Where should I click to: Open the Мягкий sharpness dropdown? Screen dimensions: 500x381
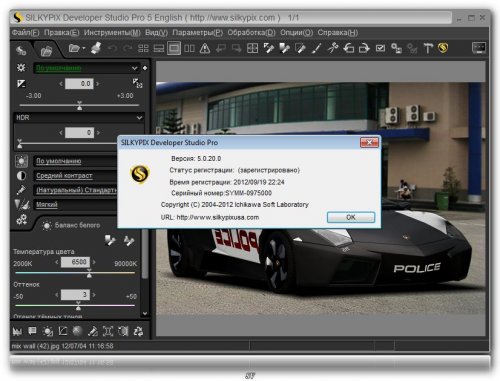[75, 205]
